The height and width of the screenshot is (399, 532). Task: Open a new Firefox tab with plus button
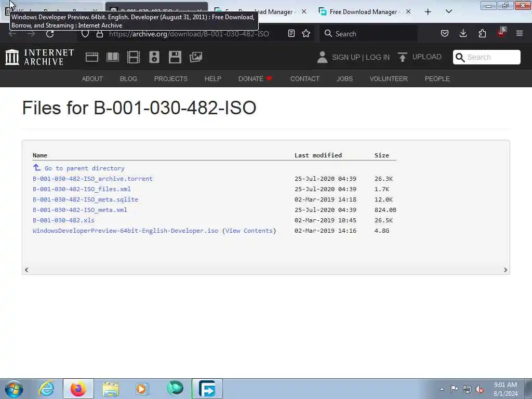(428, 12)
